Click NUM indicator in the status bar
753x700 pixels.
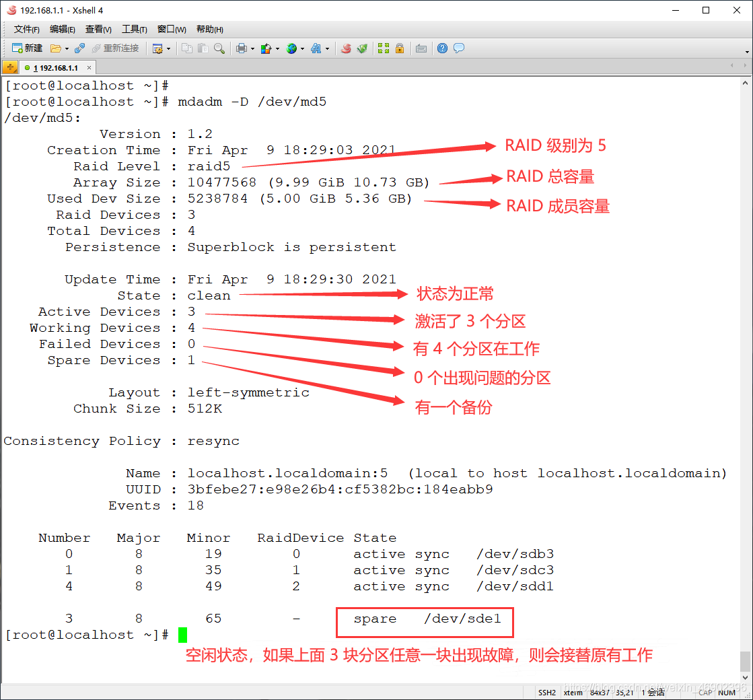point(727,693)
